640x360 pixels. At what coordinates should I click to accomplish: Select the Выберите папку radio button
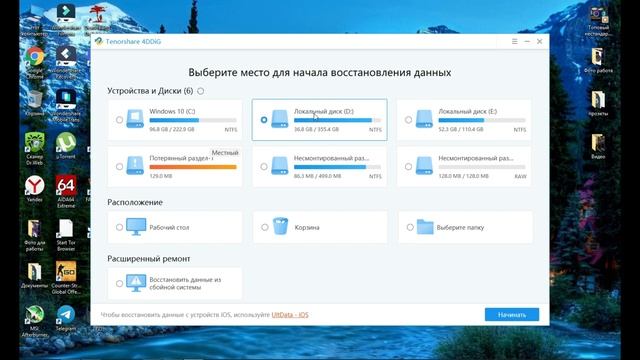pos(410,227)
